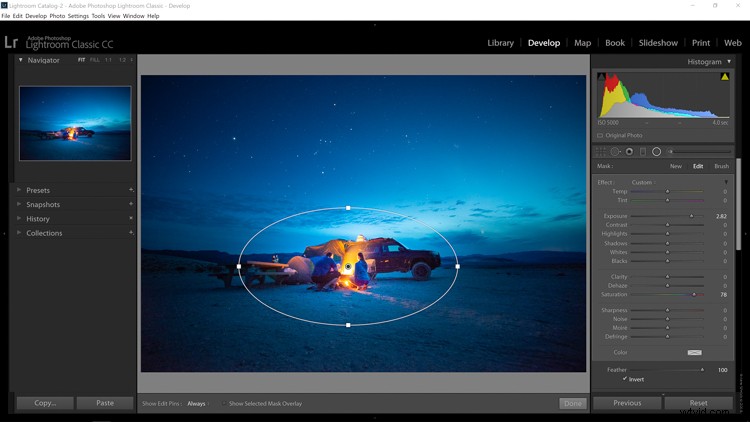
Task: Open Show Edit Pins Always dropdown
Action: 198,403
